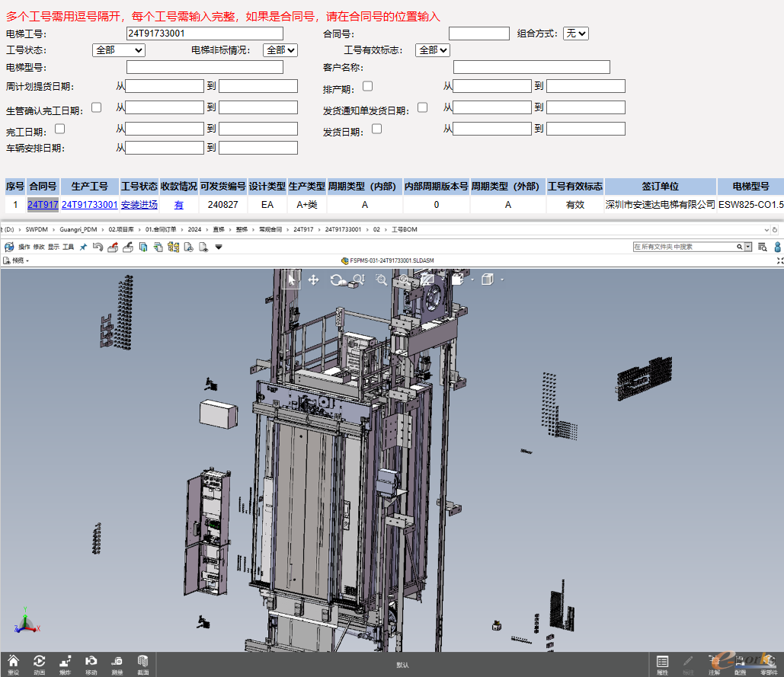This screenshot has width=784, height=677.
Task: Expand the preview pane to full size
Action: point(780,260)
